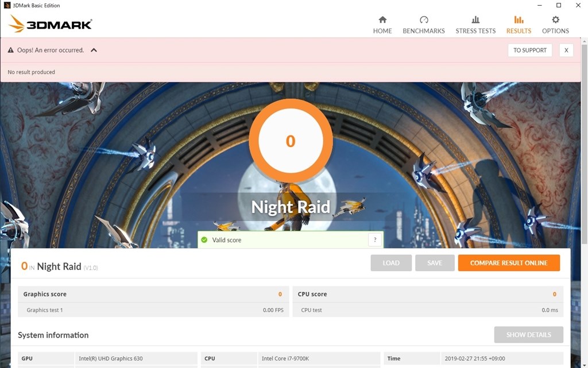Minimize the 3DMark window

(539, 5)
